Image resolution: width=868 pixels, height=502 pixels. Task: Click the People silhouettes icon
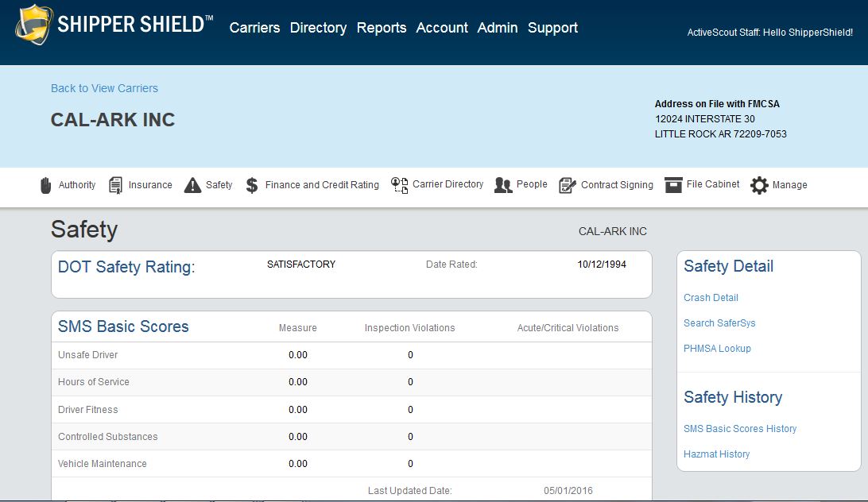[503, 185]
